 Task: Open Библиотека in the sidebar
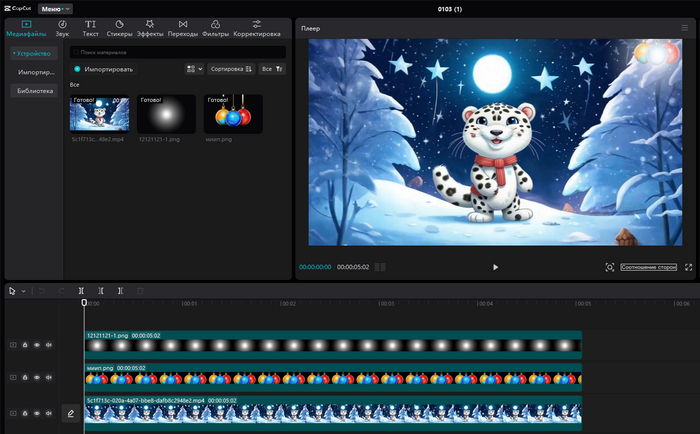(x=35, y=91)
